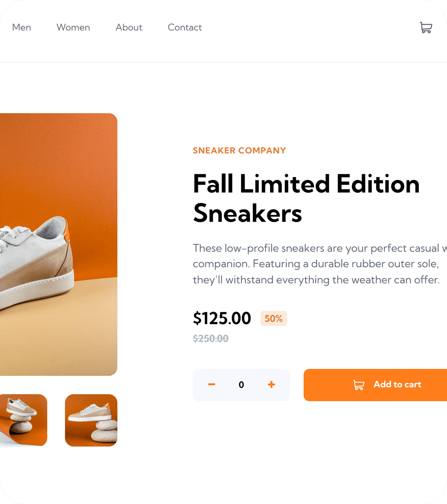
Task: Navigate to the Contact page
Action: coord(185,27)
